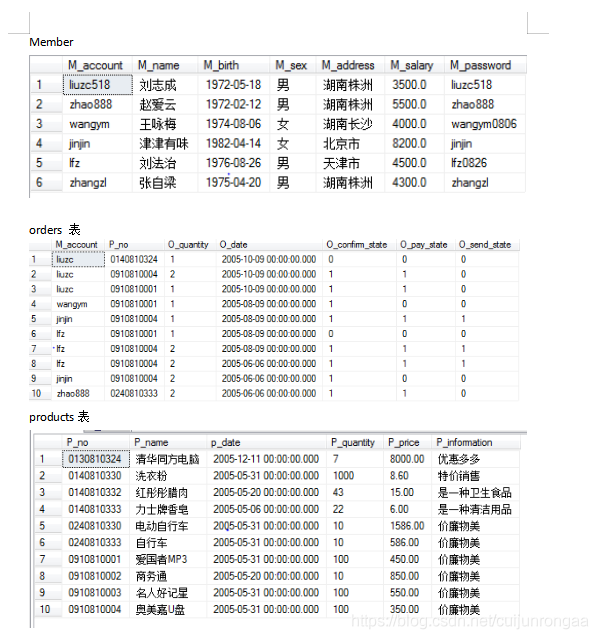Click product date 2005-12-11 00:00:00.000

tap(266, 459)
